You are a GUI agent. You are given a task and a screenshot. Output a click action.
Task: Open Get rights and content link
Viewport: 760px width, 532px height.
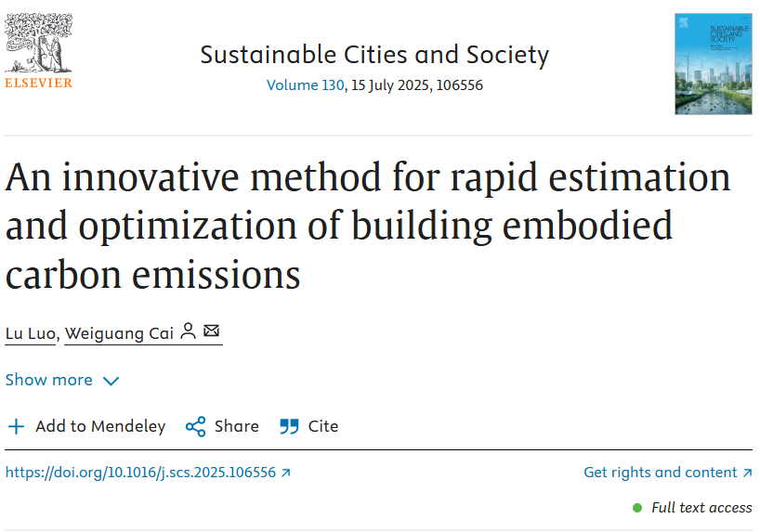661,473
